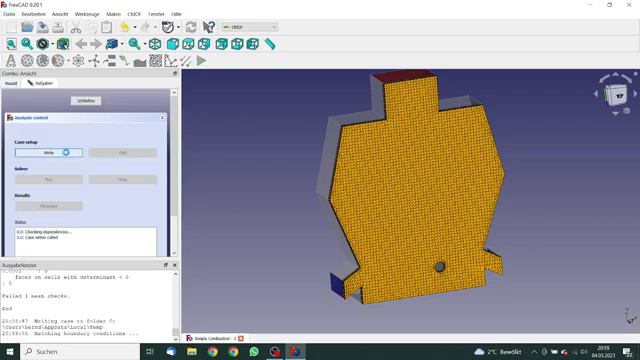Open the dropdown beside zoom magnifier icon
This screenshot has width=640, height=360.
[145, 44]
